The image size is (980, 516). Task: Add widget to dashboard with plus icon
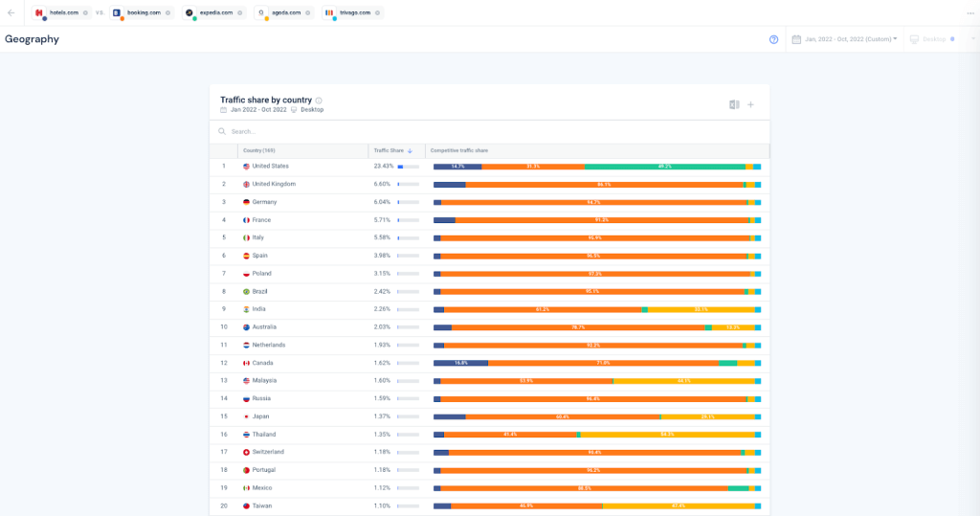pyautogui.click(x=750, y=104)
